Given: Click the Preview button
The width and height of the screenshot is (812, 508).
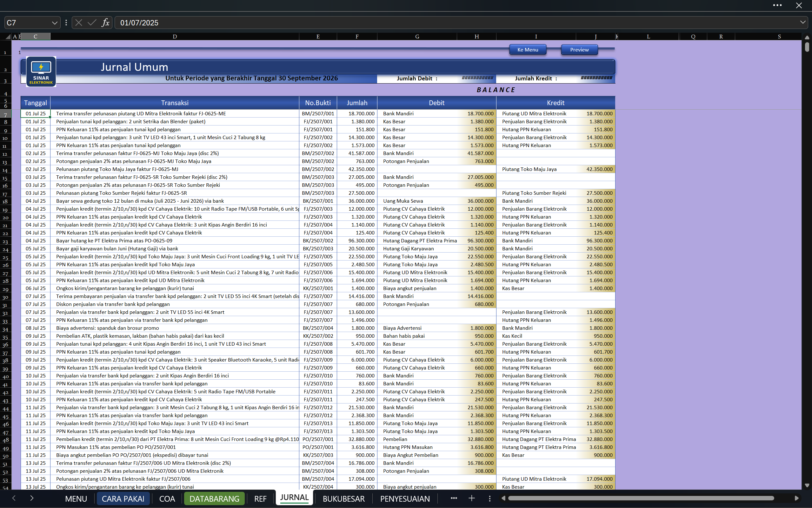Looking at the screenshot, I should click(x=579, y=50).
